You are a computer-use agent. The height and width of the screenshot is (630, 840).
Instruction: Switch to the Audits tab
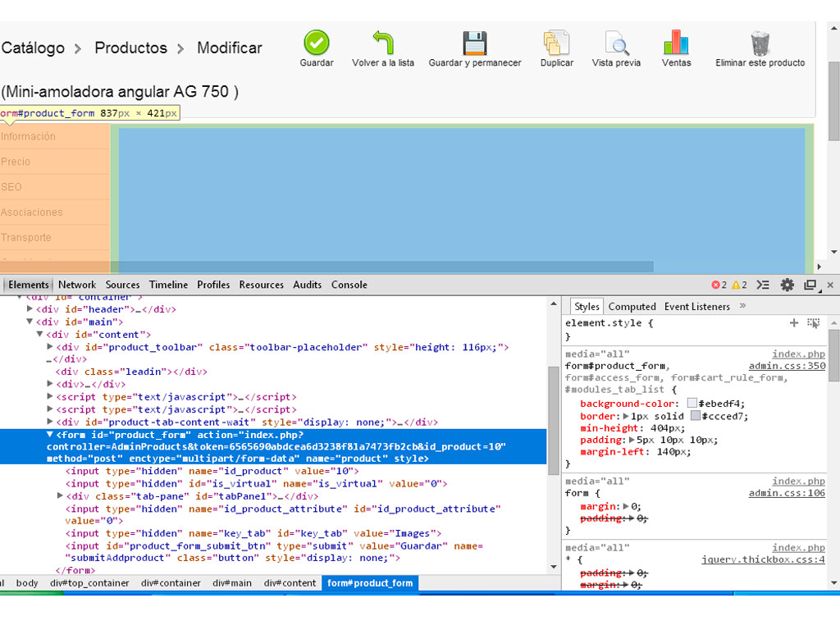point(307,285)
